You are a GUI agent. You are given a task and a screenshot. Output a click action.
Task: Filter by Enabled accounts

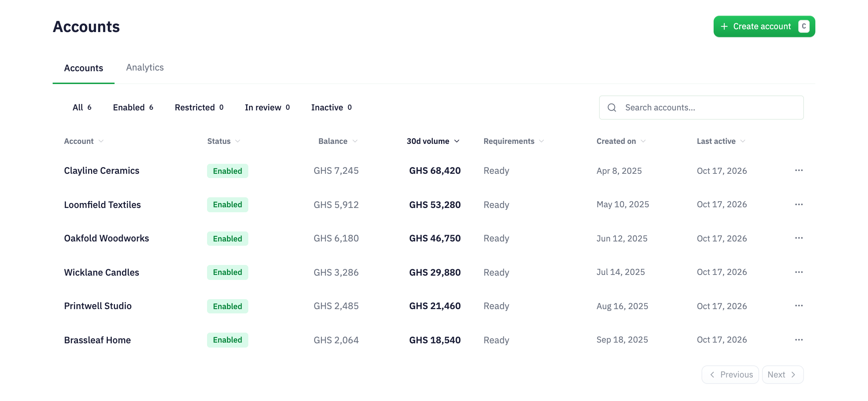(x=133, y=108)
